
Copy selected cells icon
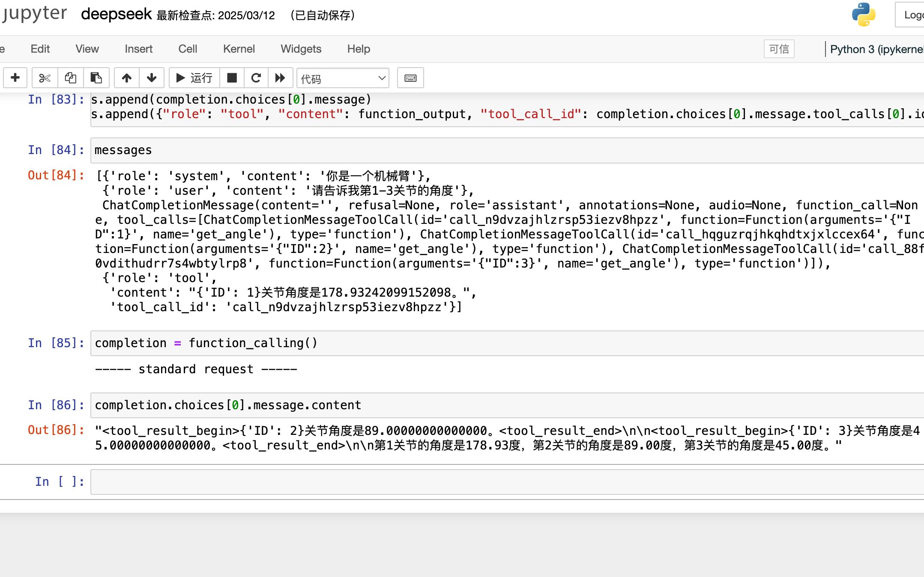[70, 78]
